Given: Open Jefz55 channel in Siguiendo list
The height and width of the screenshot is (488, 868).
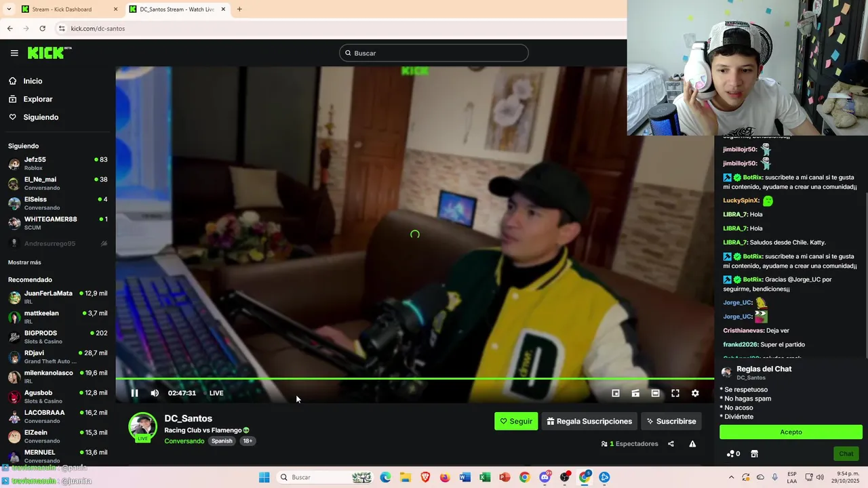Looking at the screenshot, I should click(58, 163).
